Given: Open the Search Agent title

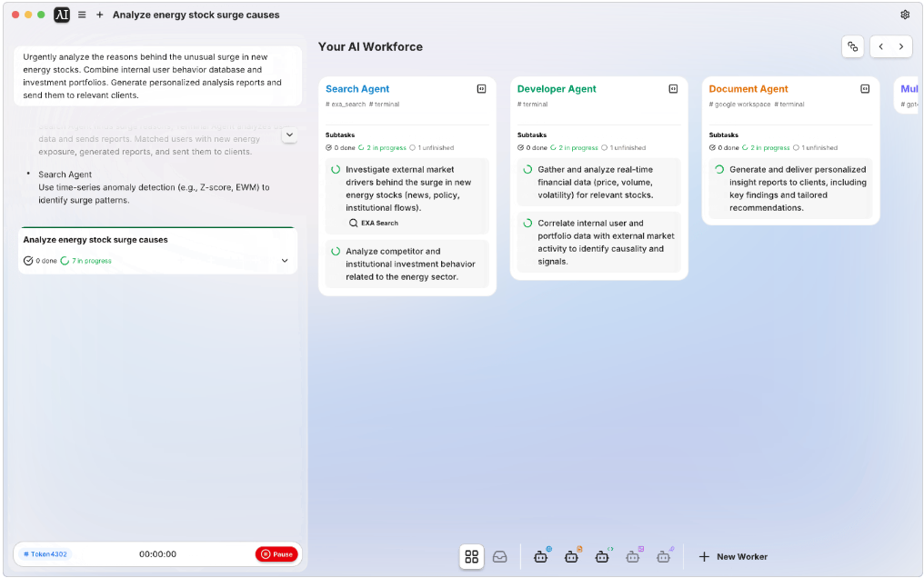Looking at the screenshot, I should [x=357, y=89].
